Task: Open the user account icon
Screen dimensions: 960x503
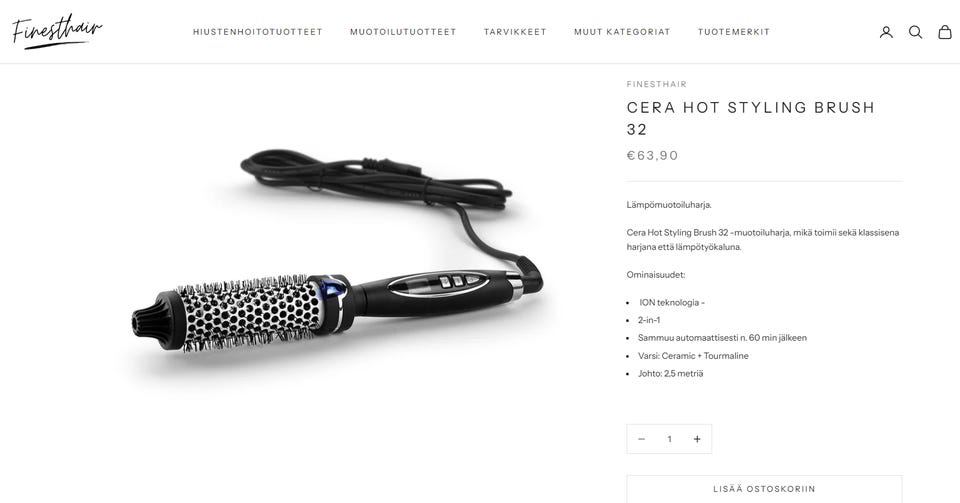Action: [886, 32]
